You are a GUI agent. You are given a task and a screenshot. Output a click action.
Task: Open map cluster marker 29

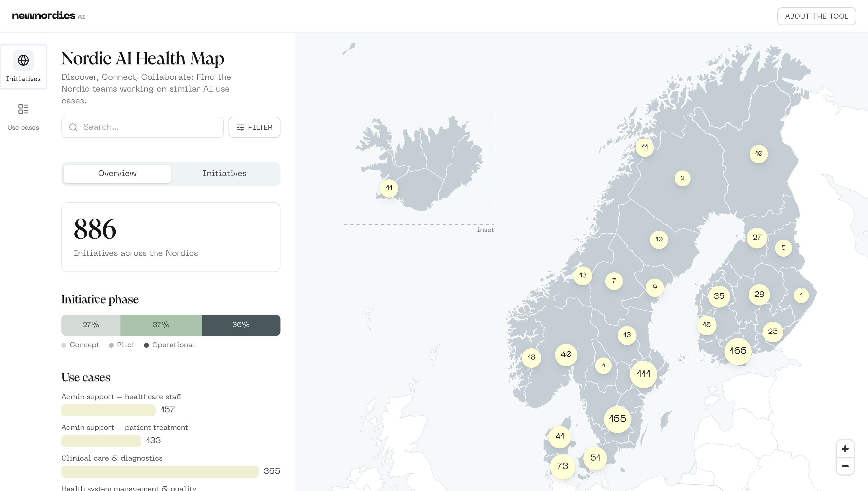(x=759, y=295)
